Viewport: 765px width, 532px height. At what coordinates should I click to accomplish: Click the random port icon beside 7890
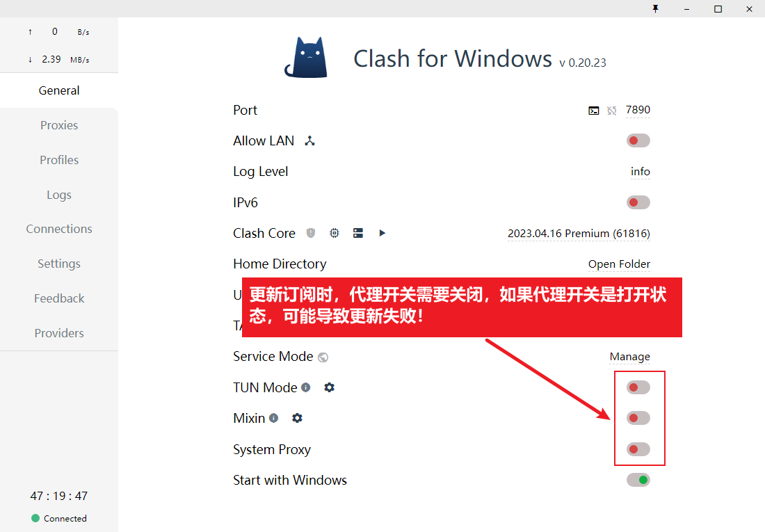tap(612, 111)
